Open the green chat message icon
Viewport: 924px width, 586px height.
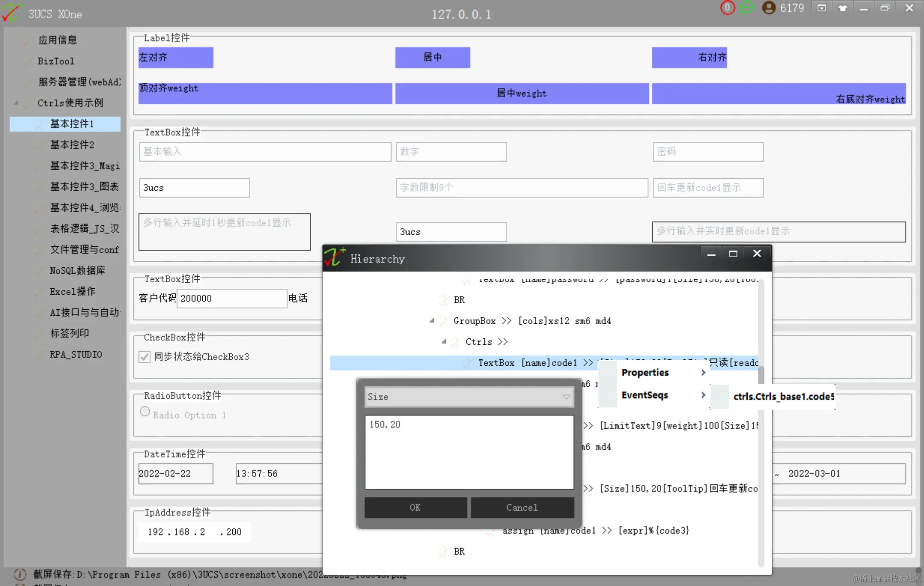click(x=746, y=8)
